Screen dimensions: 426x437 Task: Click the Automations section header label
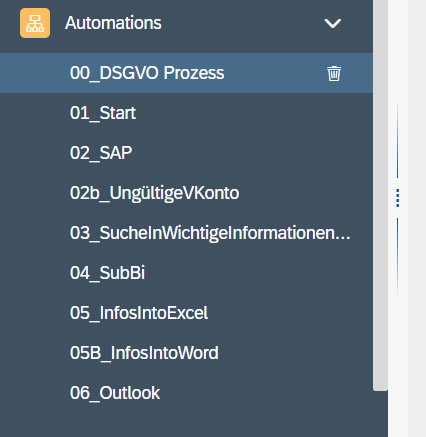coord(113,23)
